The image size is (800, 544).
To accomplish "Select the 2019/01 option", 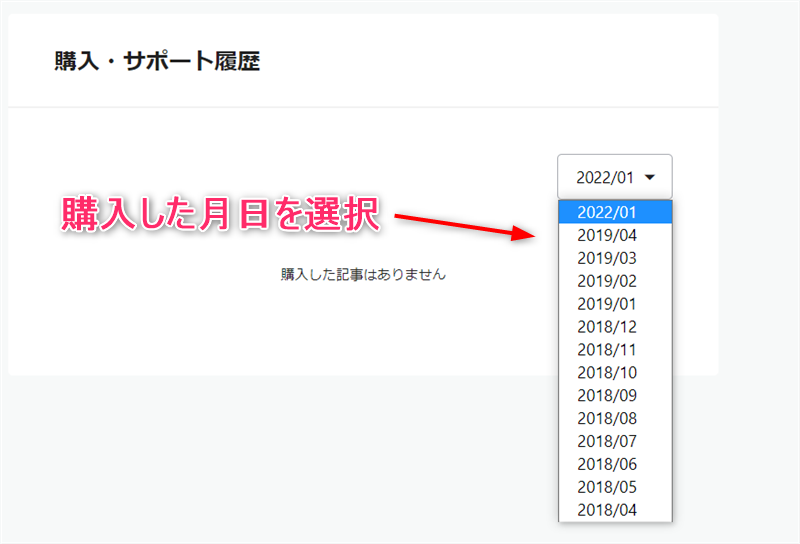I will pyautogui.click(x=615, y=304).
